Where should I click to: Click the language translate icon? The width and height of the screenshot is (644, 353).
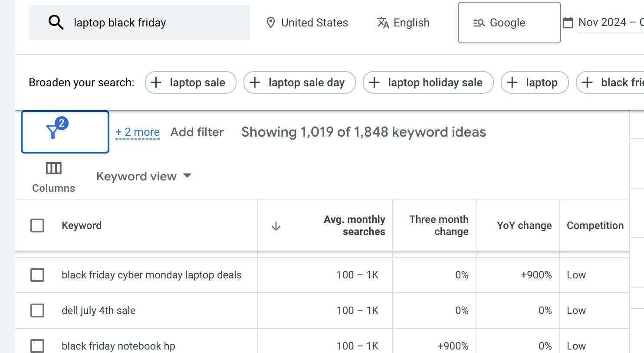[383, 23]
